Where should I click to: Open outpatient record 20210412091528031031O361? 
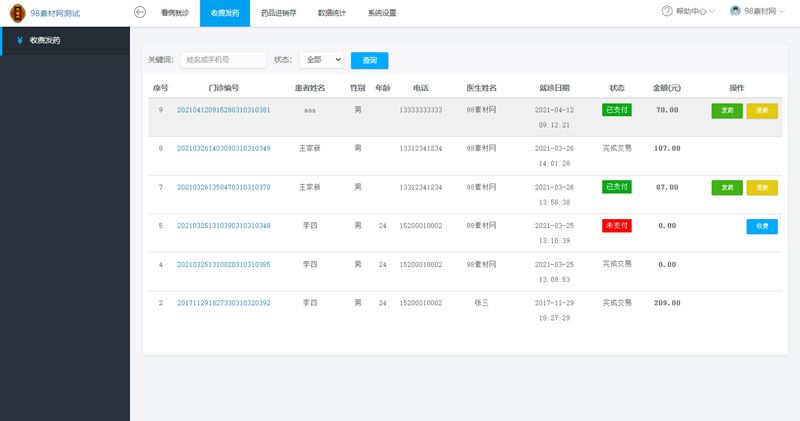(x=223, y=110)
